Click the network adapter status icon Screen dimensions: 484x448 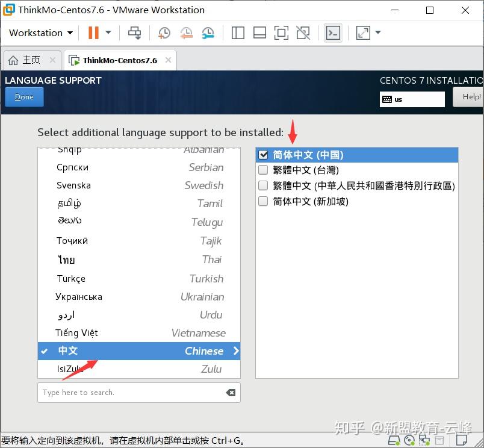coord(425,441)
